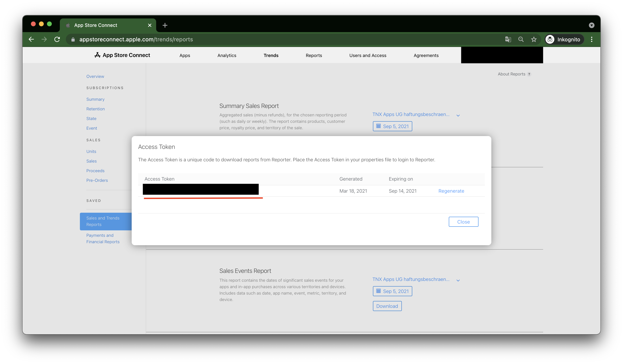Click the Access Token column header
Screen dimensions: 623x364
pos(159,179)
